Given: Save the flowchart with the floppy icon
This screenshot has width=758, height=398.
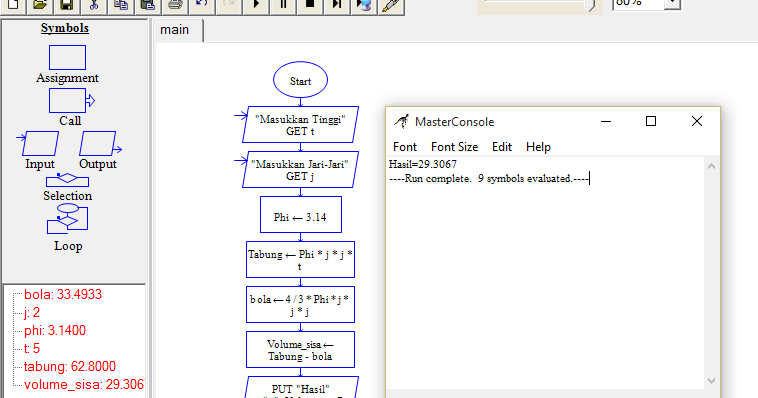Looking at the screenshot, I should (67, 5).
